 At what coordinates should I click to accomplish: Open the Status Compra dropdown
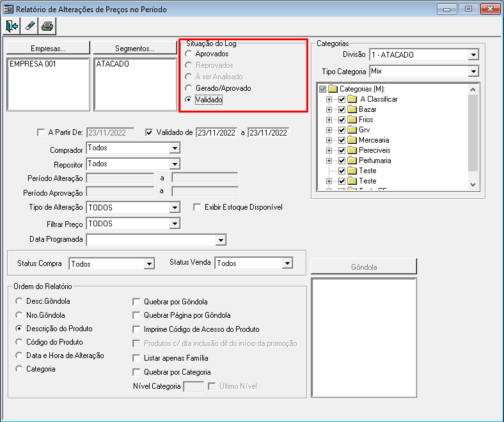pyautogui.click(x=149, y=264)
